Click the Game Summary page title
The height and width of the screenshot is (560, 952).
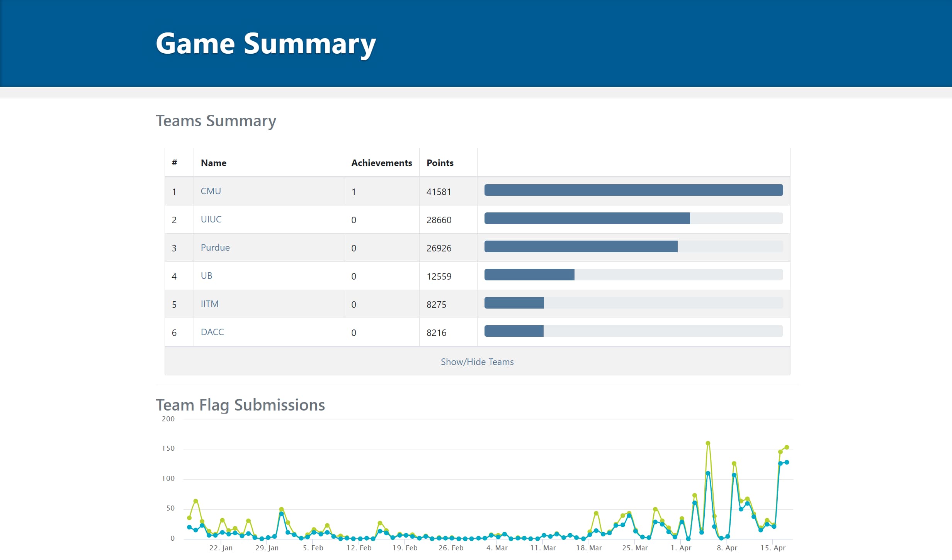(x=265, y=44)
